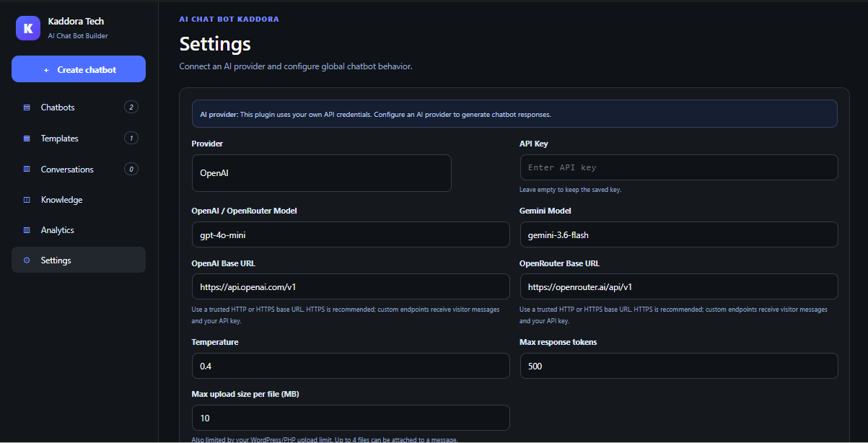This screenshot has width=868, height=443.
Task: Click the 'Max response tokens' label
Action: point(558,342)
